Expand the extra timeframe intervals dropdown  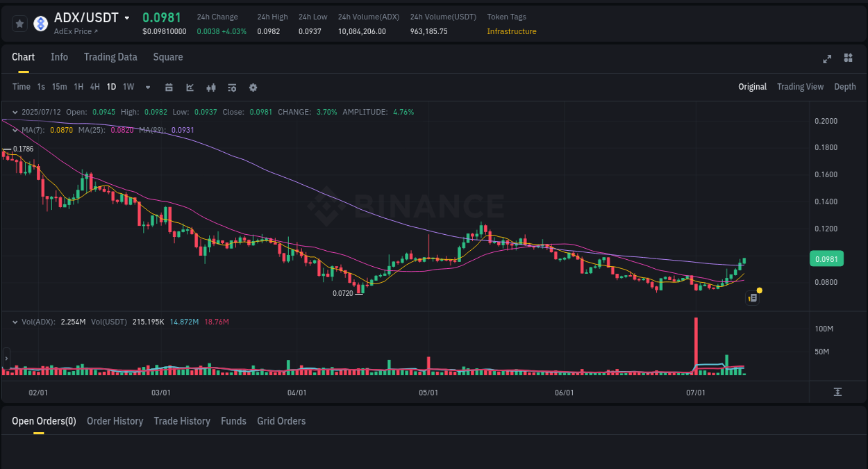147,87
